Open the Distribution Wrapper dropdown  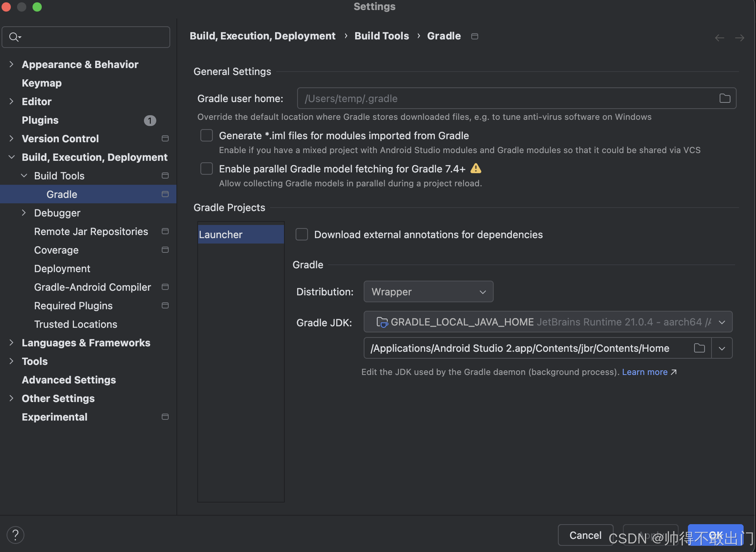tap(428, 292)
